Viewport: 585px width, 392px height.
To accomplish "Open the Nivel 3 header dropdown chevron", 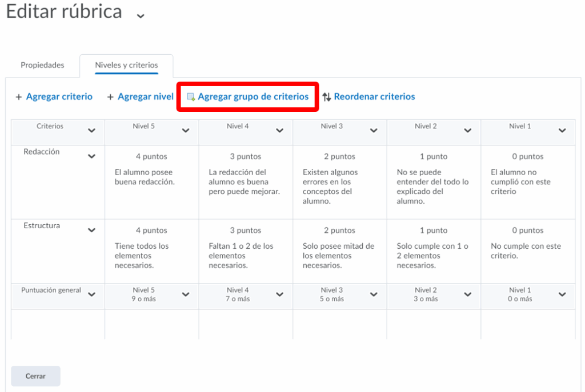I will [374, 131].
